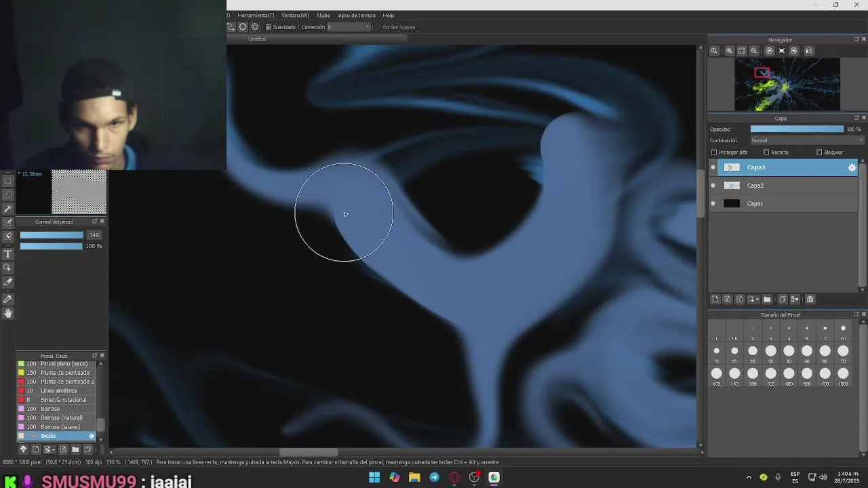The height and width of the screenshot is (488, 868).
Task: Hide Capa3 layer visibility
Action: 713,167
